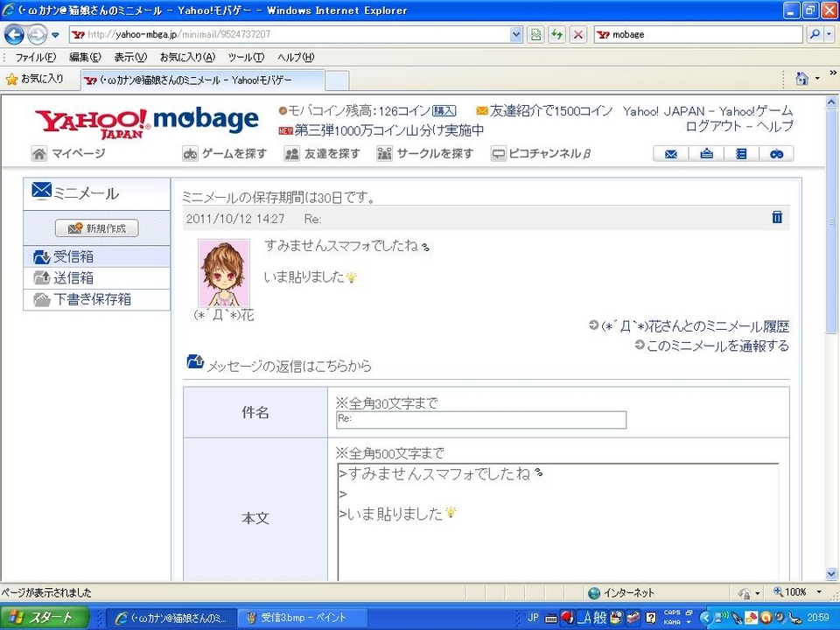Click the Home page house icon
840x630 pixels.
(x=802, y=79)
